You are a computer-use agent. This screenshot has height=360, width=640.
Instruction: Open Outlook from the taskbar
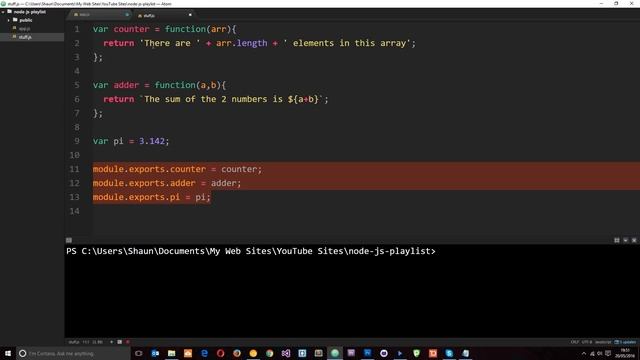[155, 353]
